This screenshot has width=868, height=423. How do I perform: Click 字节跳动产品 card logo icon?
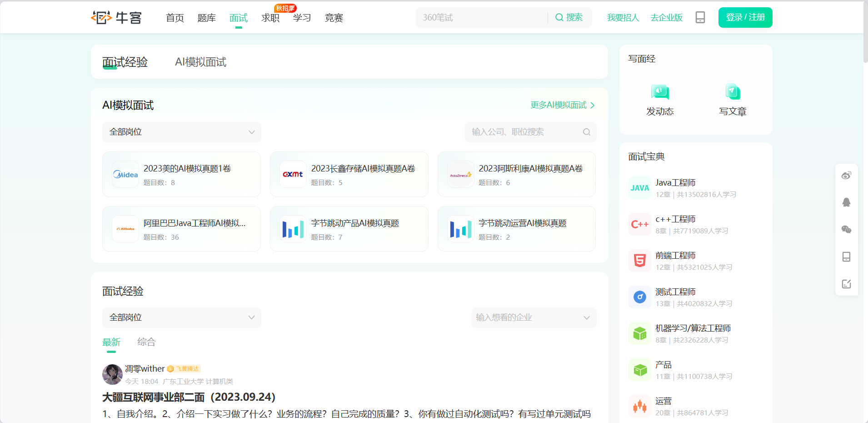293,229
